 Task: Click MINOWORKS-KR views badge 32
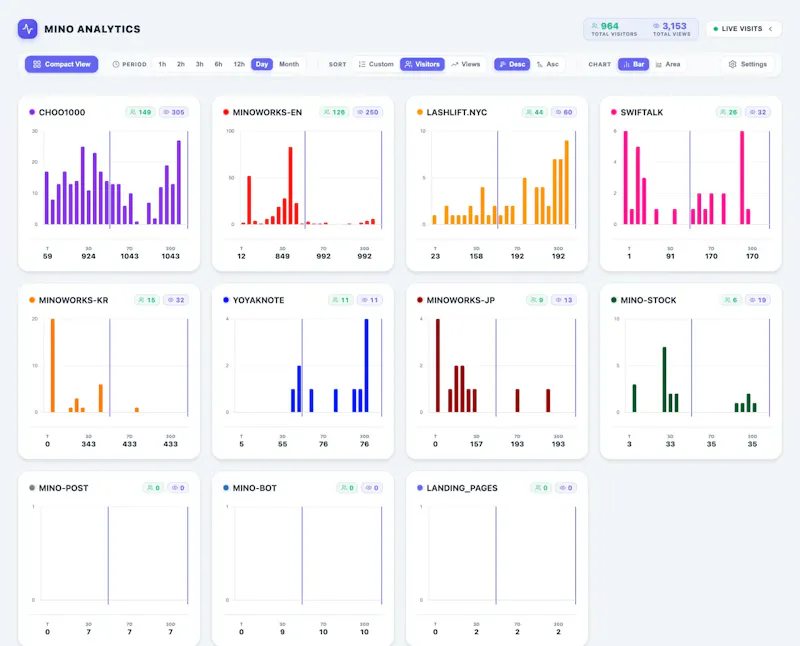pos(176,300)
